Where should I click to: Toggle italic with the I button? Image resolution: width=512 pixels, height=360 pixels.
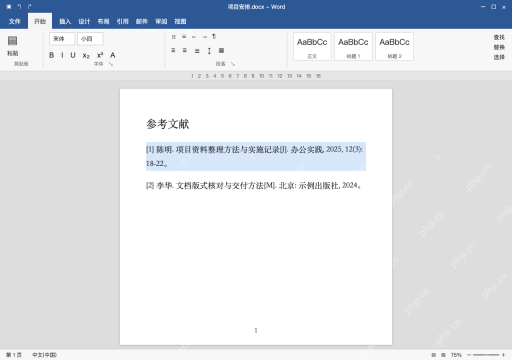[62, 55]
